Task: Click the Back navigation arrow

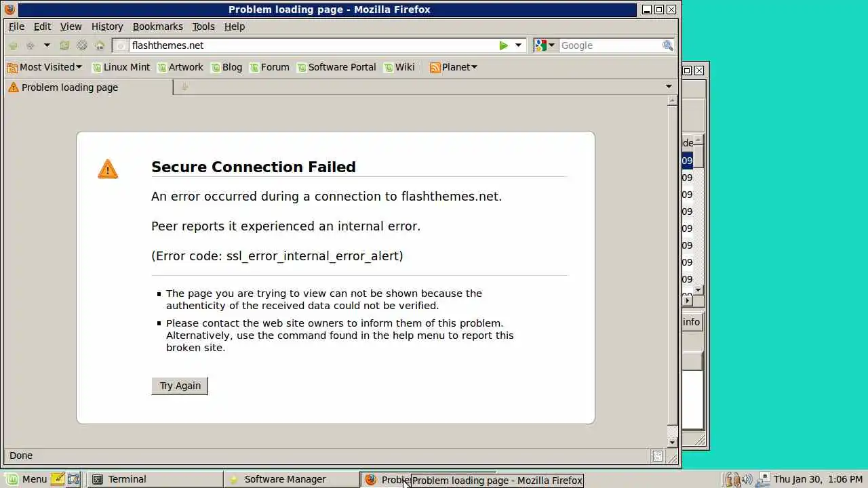Action: point(13,45)
